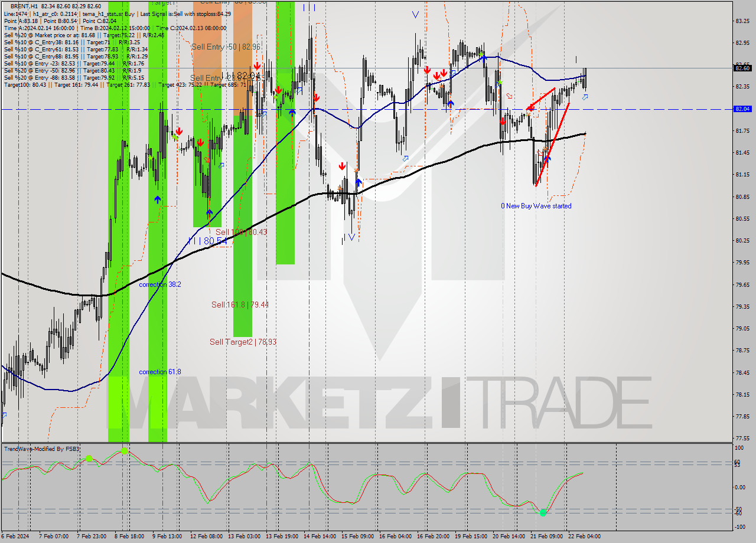Click the 78.15 price axis value
This screenshot has height=543, width=756.
click(x=743, y=395)
